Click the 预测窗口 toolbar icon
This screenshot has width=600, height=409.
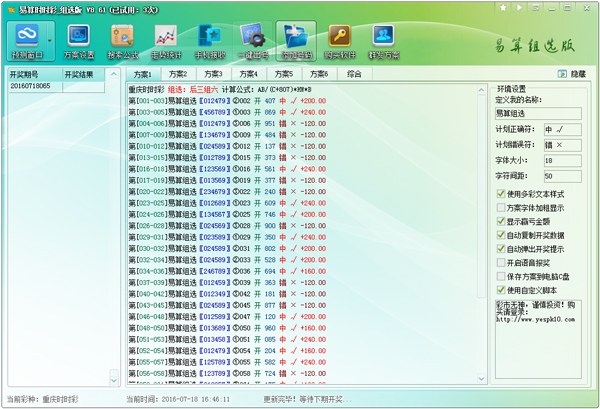tap(27, 43)
